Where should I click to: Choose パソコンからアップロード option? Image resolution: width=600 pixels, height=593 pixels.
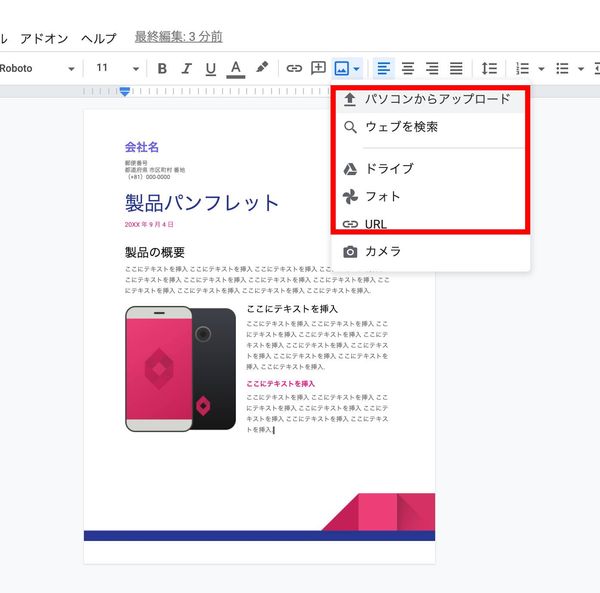click(430, 99)
